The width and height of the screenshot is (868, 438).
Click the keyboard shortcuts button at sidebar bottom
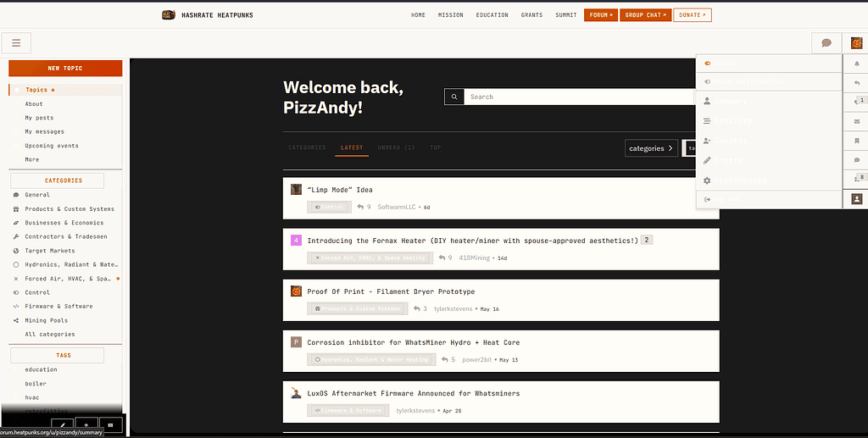point(110,424)
